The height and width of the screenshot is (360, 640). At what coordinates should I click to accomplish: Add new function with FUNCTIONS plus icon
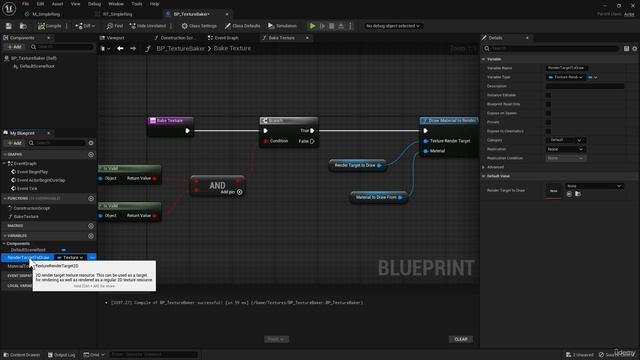91,198
